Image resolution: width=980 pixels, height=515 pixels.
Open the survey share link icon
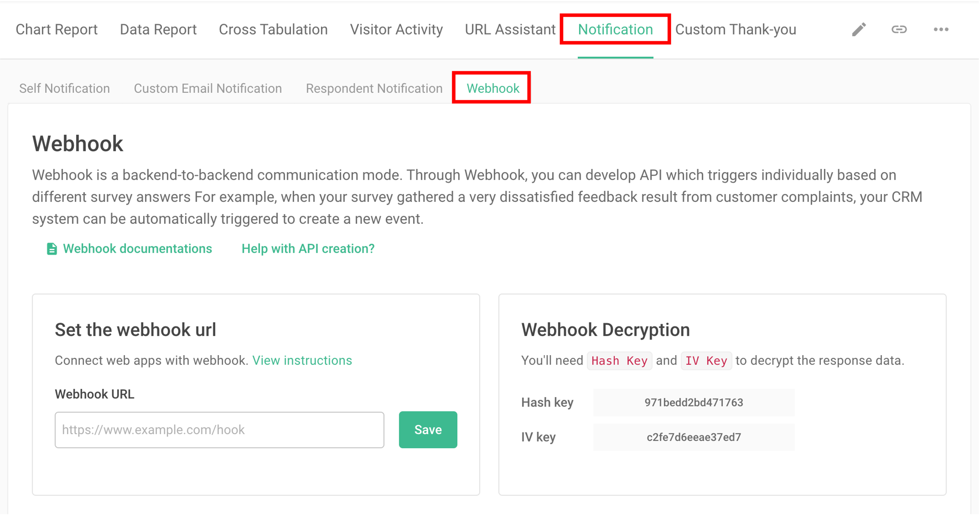tap(899, 29)
